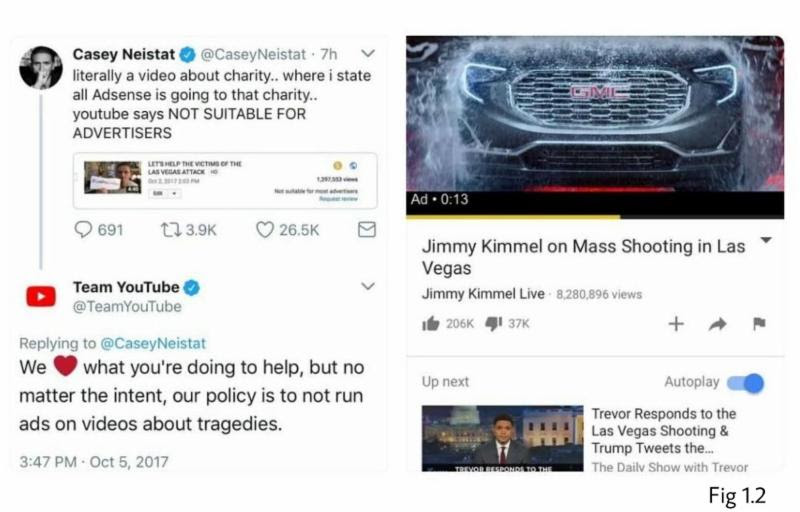Click Casey Neistat's profile avatar
Viewport: 800px width, 512px height.
41,68
